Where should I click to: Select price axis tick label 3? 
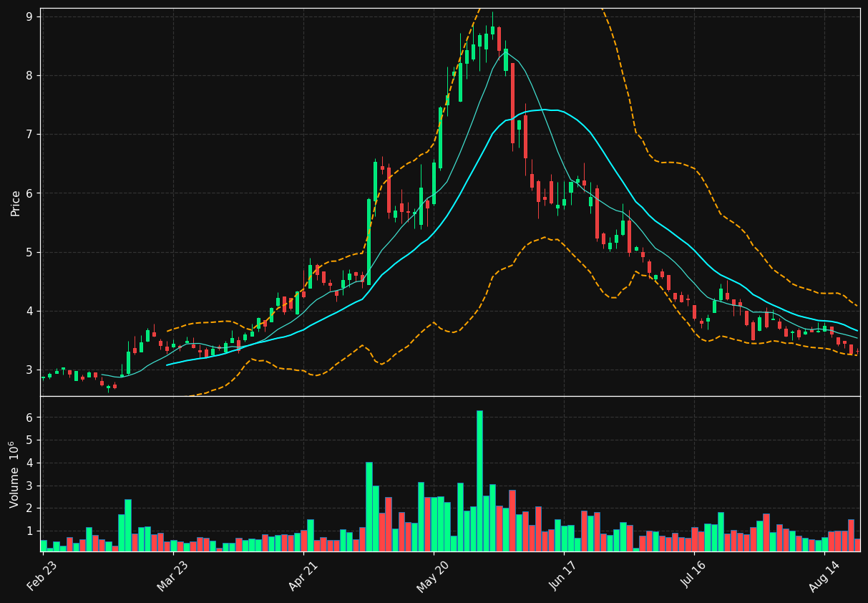click(x=30, y=370)
